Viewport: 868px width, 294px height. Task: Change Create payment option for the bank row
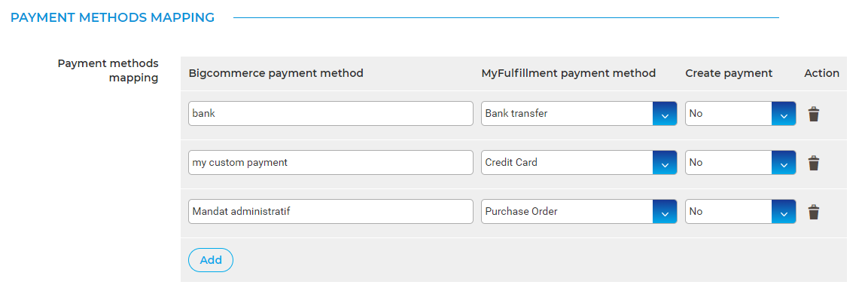coord(741,114)
